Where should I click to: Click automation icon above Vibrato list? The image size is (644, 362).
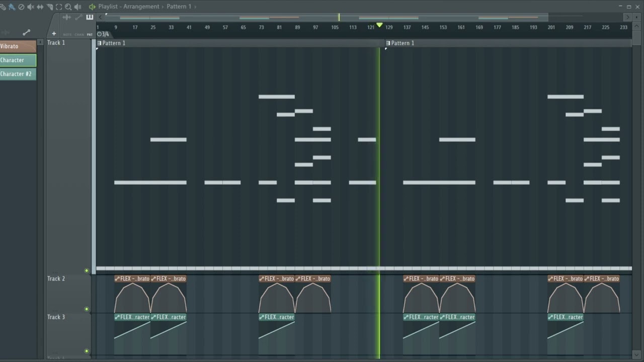pyautogui.click(x=26, y=33)
